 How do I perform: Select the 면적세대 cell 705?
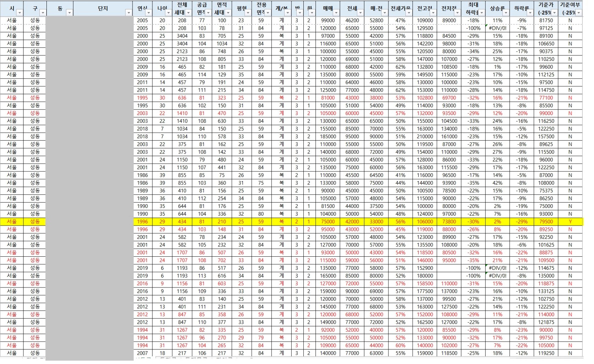pyautogui.click(x=222, y=36)
